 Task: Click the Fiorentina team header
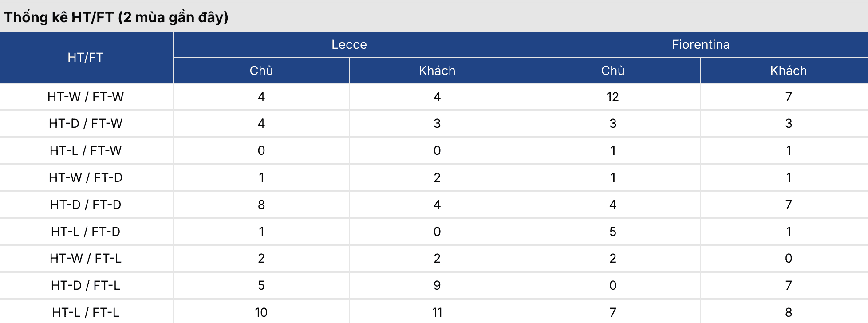[x=700, y=44]
